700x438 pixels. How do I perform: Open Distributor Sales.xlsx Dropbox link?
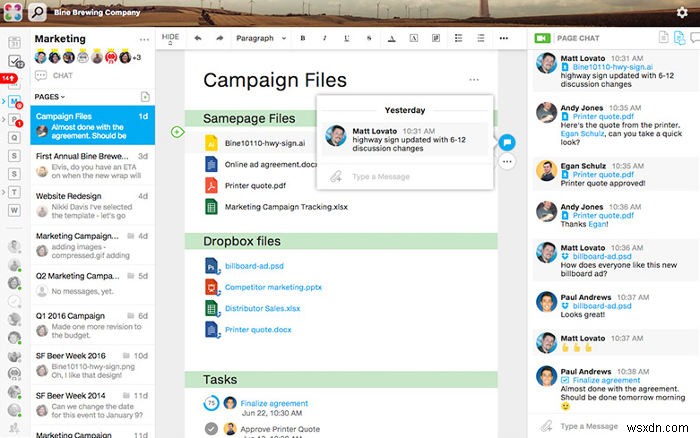(262, 309)
